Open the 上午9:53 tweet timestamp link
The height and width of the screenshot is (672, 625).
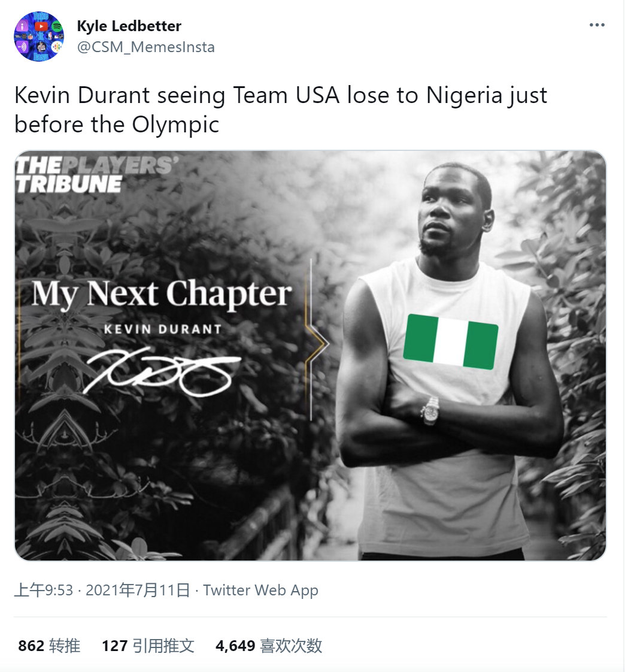pos(43,590)
